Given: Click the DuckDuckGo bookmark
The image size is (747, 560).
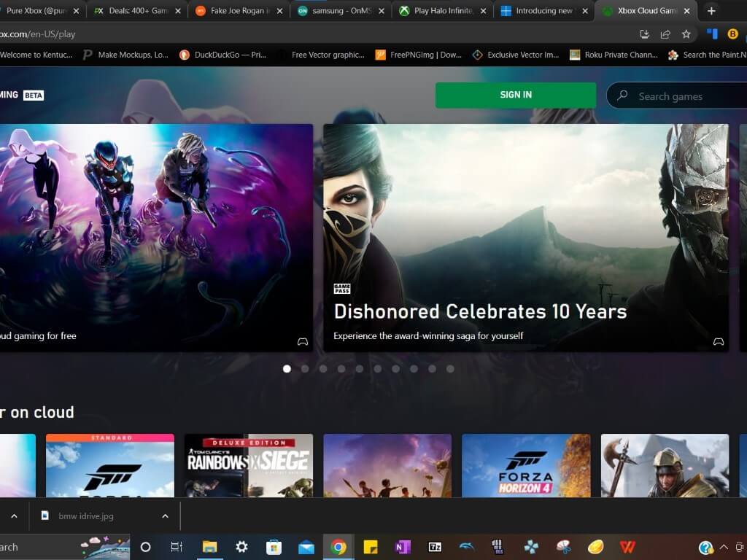Looking at the screenshot, I should pos(222,55).
